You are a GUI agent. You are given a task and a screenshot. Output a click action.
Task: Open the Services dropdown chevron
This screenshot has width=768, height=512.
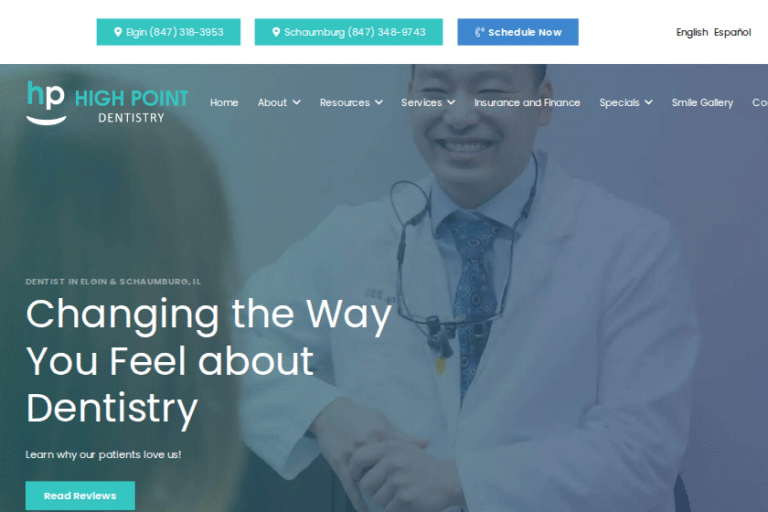pos(451,102)
